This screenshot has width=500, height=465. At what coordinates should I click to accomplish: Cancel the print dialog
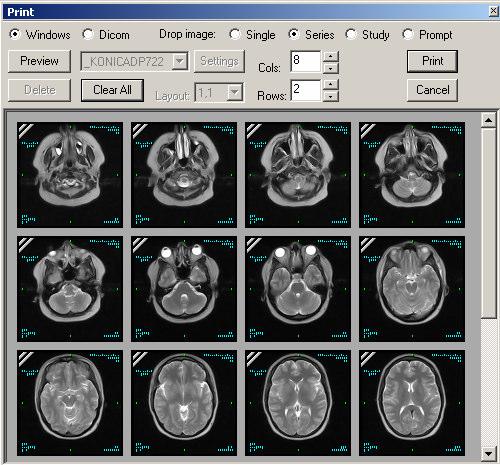(432, 90)
